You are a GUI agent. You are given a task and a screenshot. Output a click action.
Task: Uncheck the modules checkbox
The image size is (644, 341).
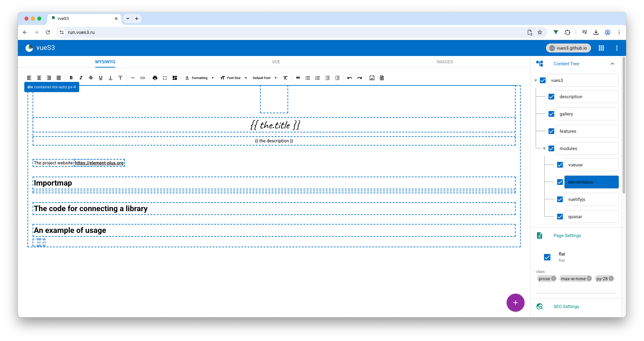551,148
